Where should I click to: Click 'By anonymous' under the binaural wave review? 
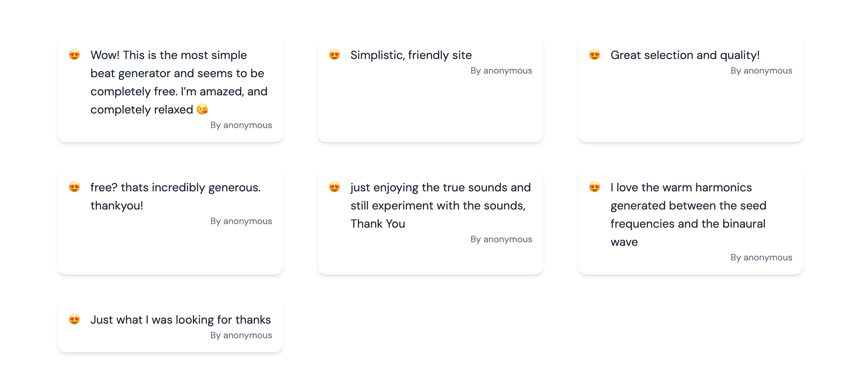coord(761,258)
